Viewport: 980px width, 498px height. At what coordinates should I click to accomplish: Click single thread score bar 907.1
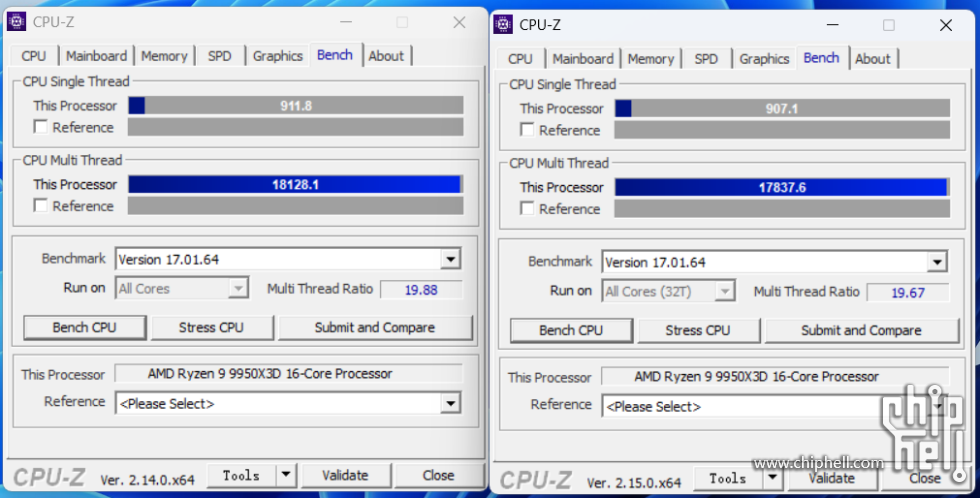click(x=782, y=109)
